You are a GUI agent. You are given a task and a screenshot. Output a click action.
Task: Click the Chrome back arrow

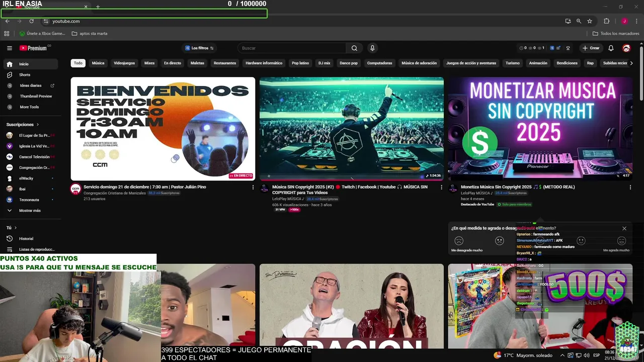[x=8, y=21]
